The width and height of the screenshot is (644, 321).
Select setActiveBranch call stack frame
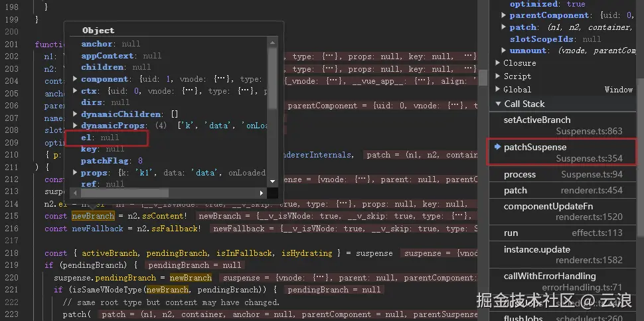[563, 126]
